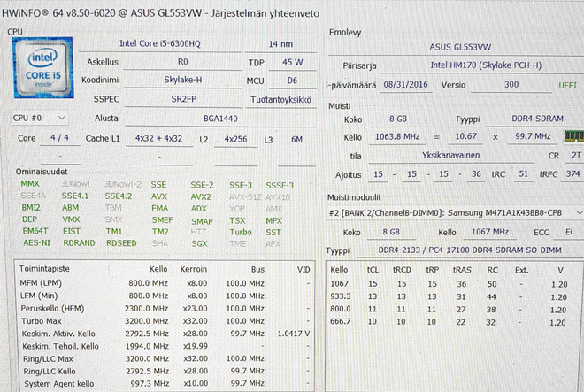Click the grayed-out AVX-512 feature

(x=245, y=197)
